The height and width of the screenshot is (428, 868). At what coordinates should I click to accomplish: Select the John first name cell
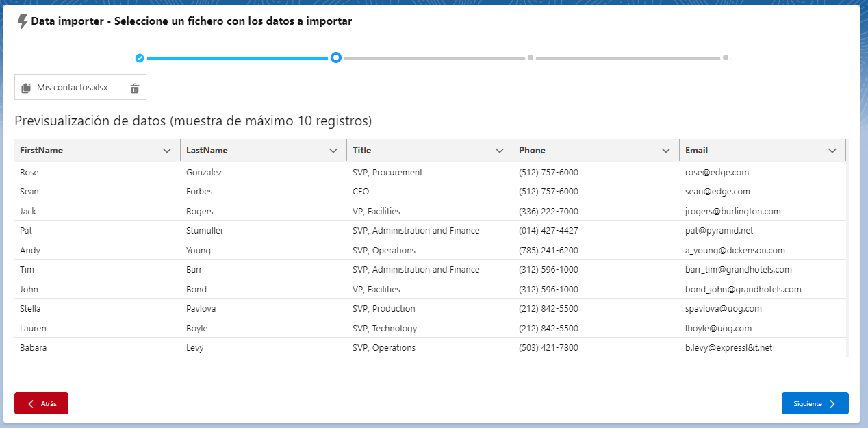coord(97,290)
